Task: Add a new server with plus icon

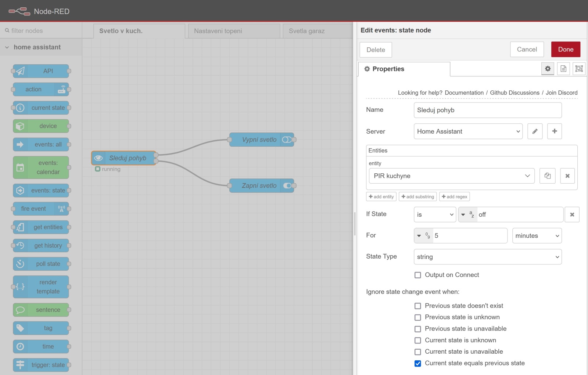Action: [554, 131]
